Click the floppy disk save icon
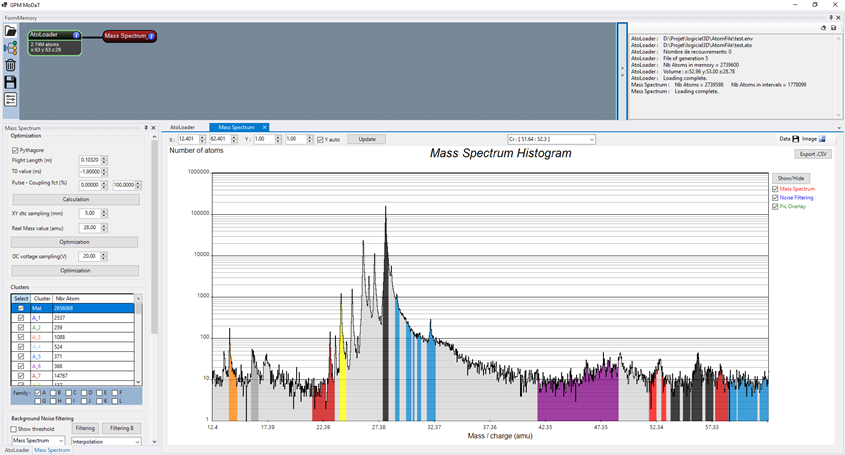The height and width of the screenshot is (455, 845). 10,82
